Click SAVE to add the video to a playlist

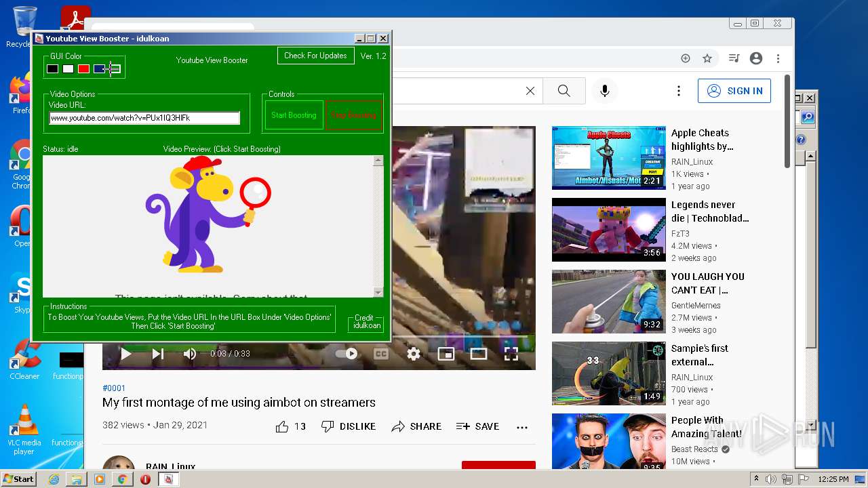click(x=477, y=426)
